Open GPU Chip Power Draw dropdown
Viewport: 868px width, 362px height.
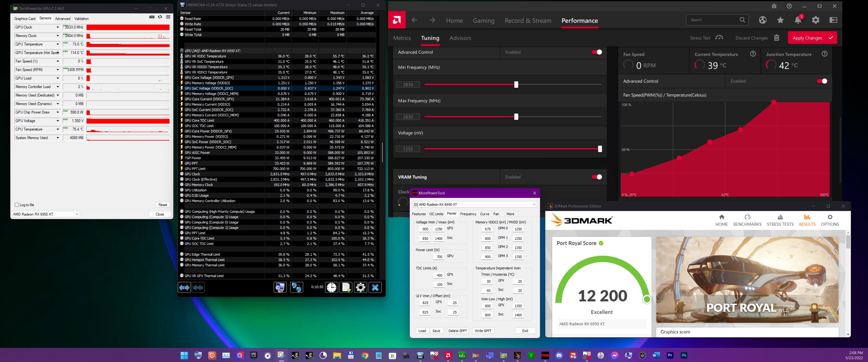coord(58,112)
